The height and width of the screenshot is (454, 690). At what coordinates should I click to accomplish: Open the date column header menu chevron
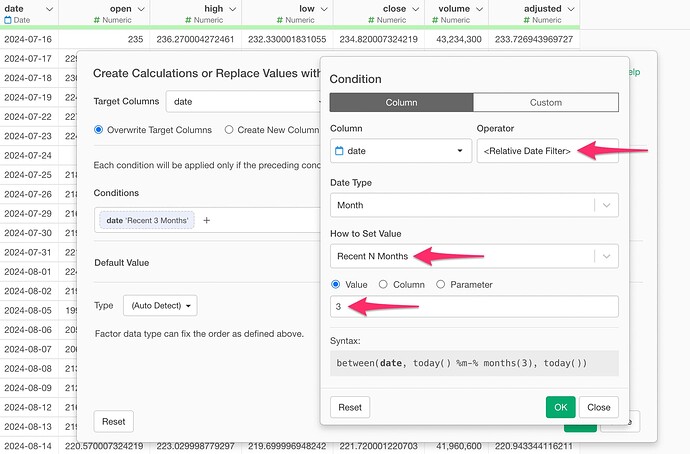click(50, 9)
